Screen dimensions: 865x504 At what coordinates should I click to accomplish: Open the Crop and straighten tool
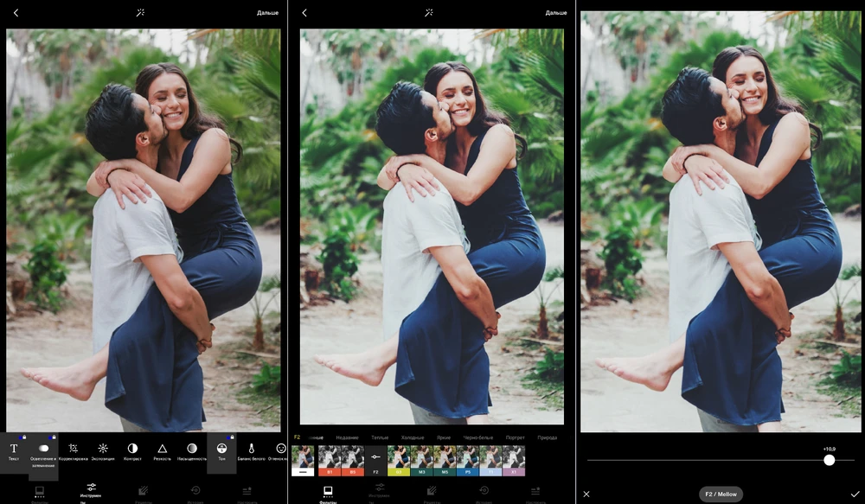(x=74, y=450)
